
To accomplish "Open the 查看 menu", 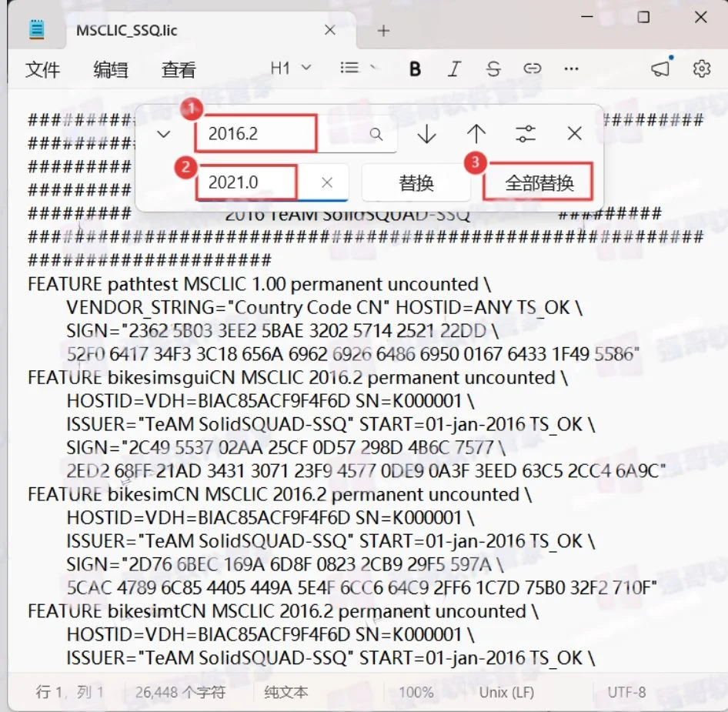I will [x=179, y=70].
